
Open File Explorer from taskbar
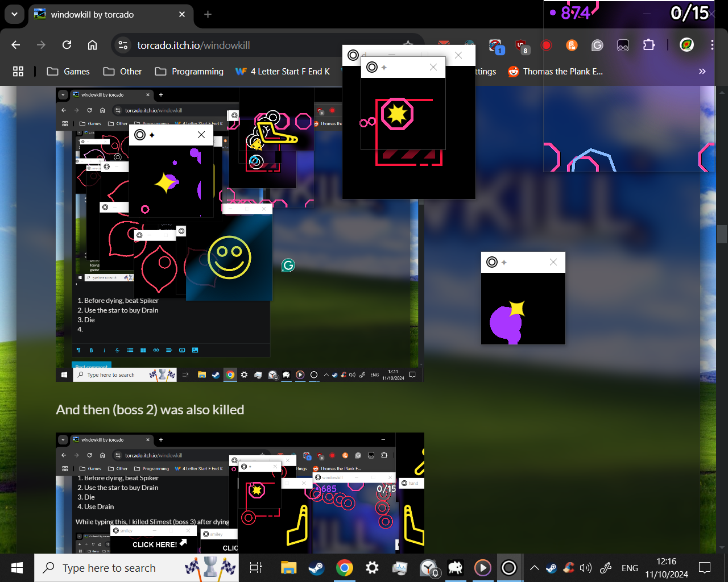pyautogui.click(x=289, y=568)
